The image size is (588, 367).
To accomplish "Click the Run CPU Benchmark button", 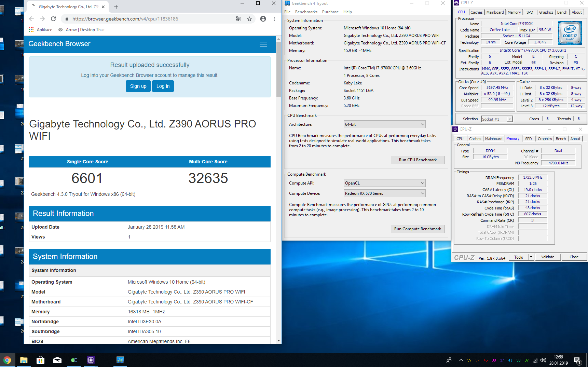I will point(418,160).
